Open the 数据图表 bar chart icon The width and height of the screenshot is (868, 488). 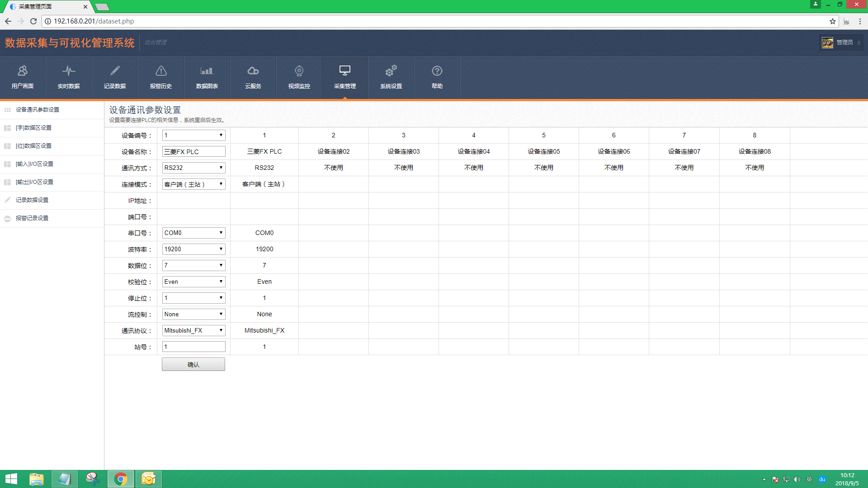point(207,71)
